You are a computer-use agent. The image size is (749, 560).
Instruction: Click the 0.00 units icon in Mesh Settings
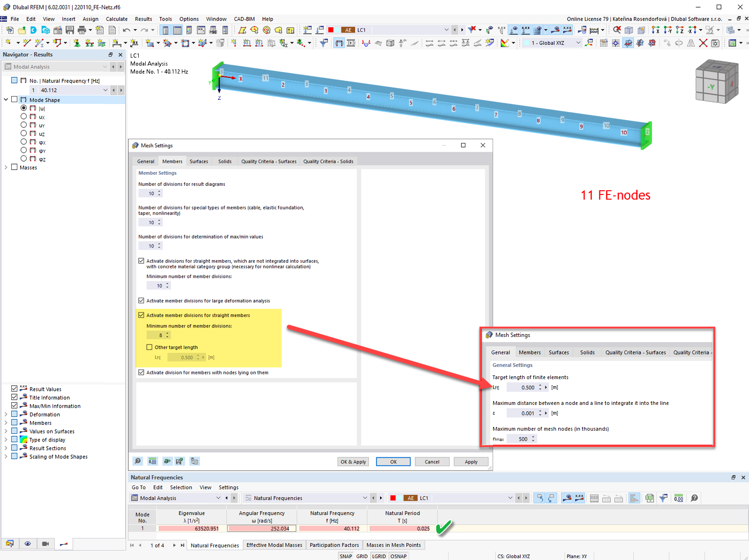[x=152, y=461]
